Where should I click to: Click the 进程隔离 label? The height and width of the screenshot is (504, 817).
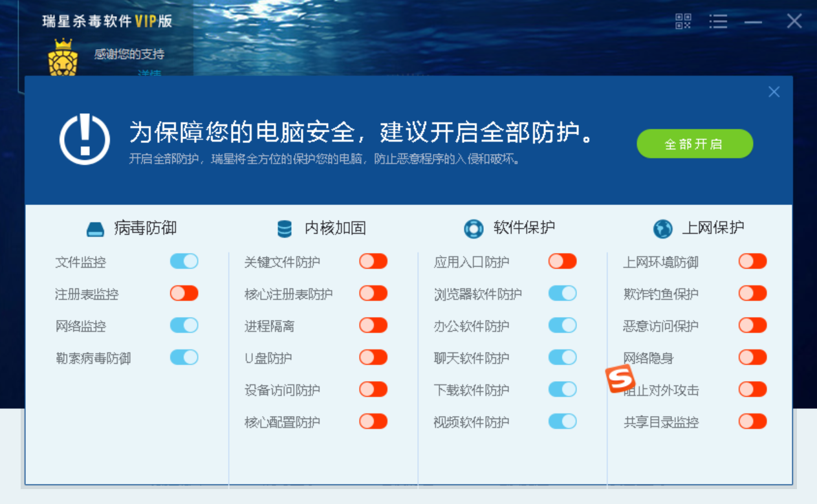click(270, 327)
